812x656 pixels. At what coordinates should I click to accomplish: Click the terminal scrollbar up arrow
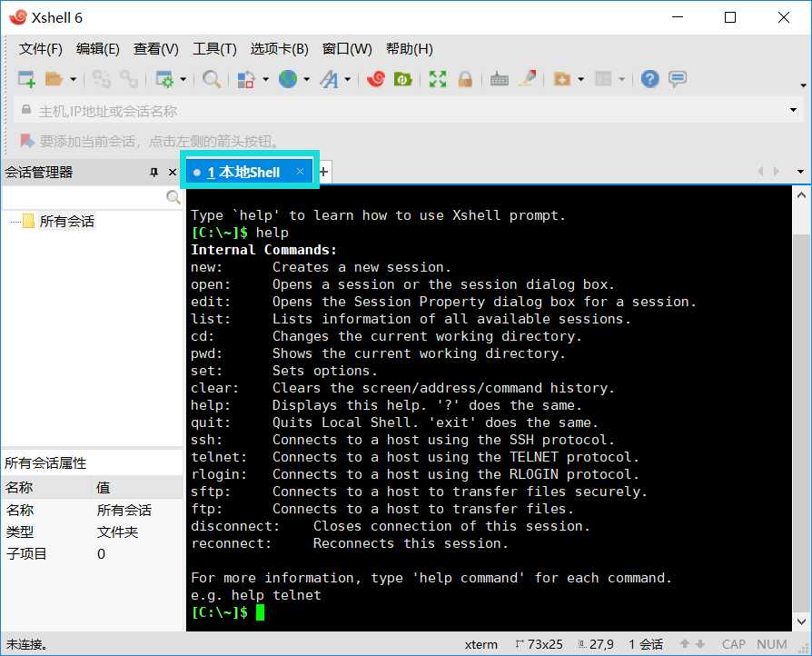click(801, 195)
